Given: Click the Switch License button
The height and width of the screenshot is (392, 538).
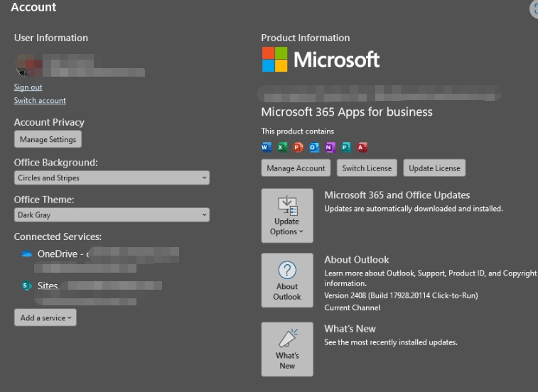Looking at the screenshot, I should pyautogui.click(x=367, y=168).
